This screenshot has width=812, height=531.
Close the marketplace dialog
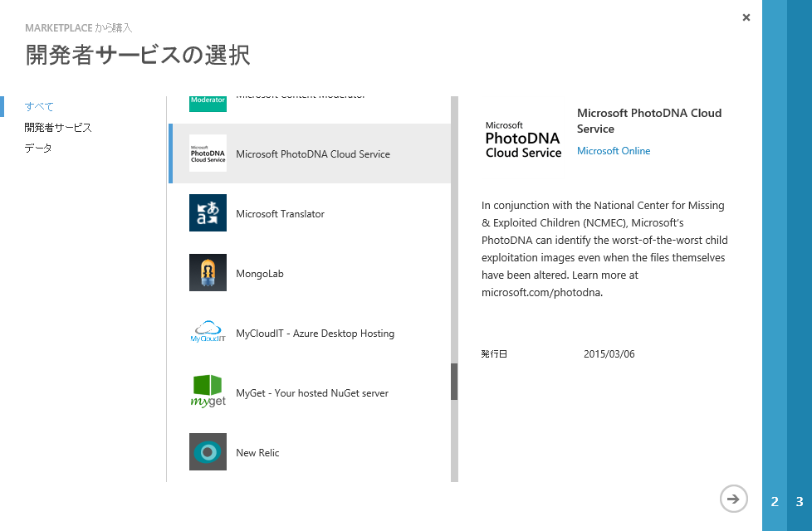click(x=746, y=17)
